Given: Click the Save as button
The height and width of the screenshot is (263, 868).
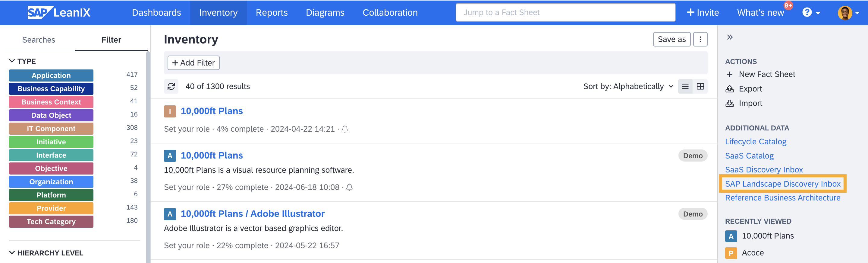Looking at the screenshot, I should pos(671,40).
